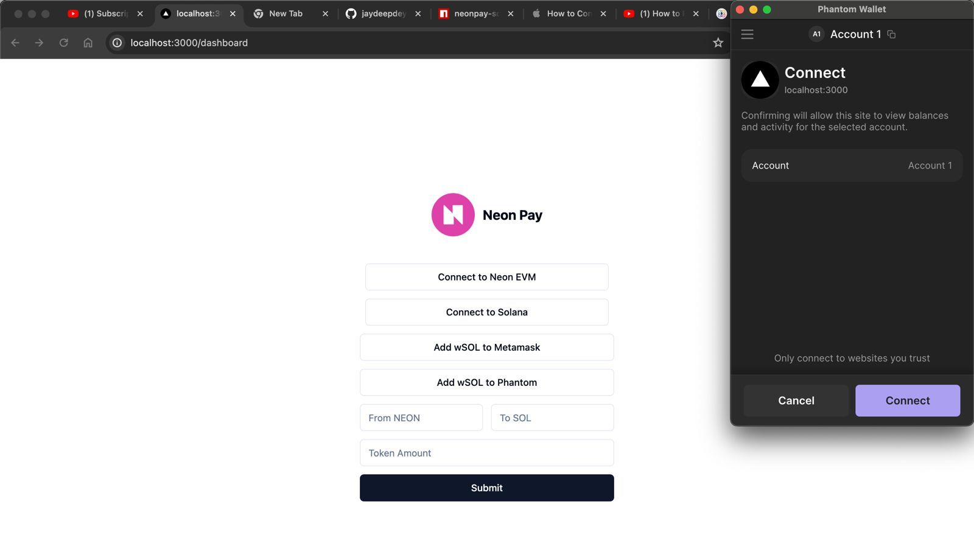Image resolution: width=974 pixels, height=560 pixels.
Task: View site information icon in address bar
Action: [x=117, y=43]
